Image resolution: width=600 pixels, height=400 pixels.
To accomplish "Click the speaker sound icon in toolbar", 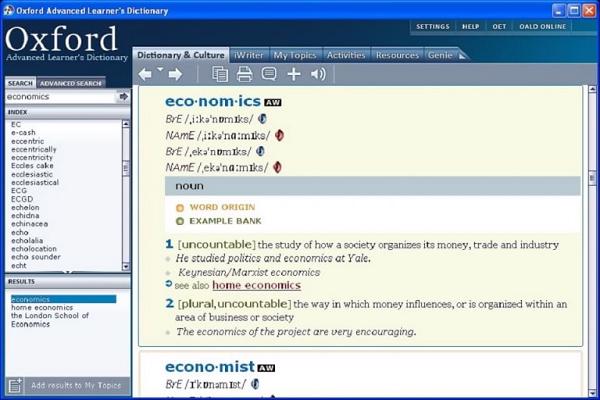I will [318, 74].
